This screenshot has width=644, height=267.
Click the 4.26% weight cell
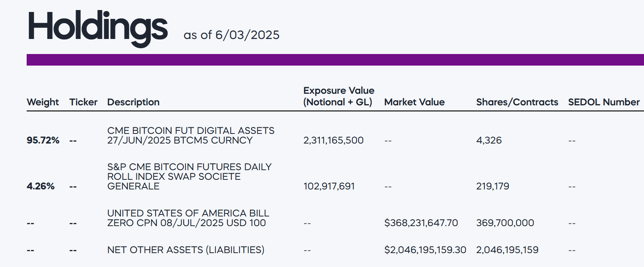tap(41, 186)
